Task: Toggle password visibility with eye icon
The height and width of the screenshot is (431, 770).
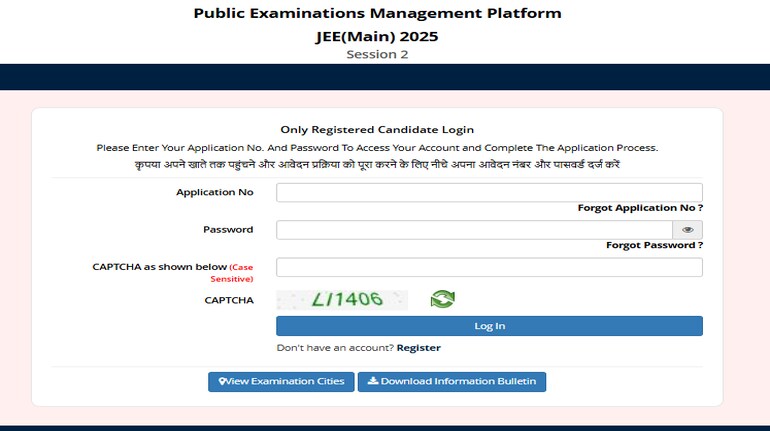Action: (688, 230)
